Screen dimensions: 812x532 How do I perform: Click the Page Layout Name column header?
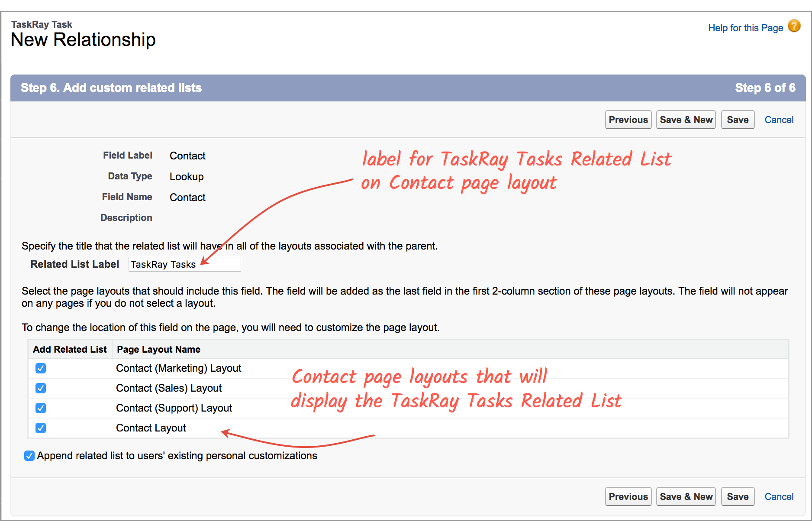(x=158, y=350)
